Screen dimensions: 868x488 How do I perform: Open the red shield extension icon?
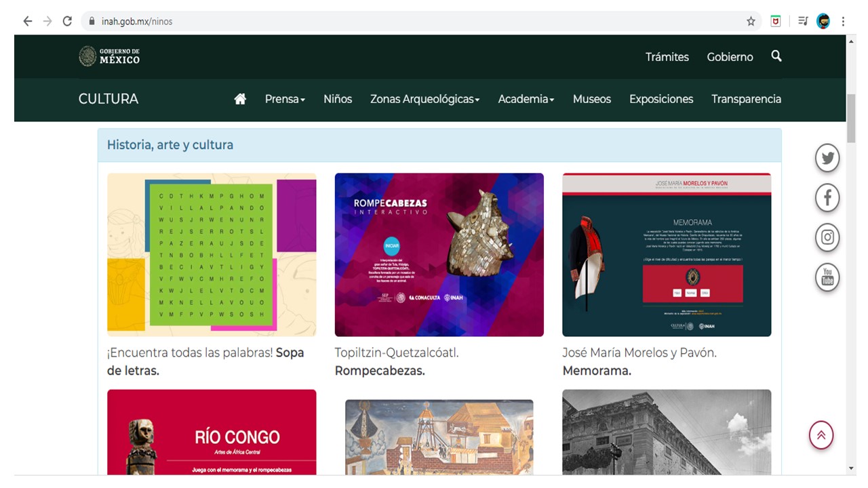[x=776, y=21]
